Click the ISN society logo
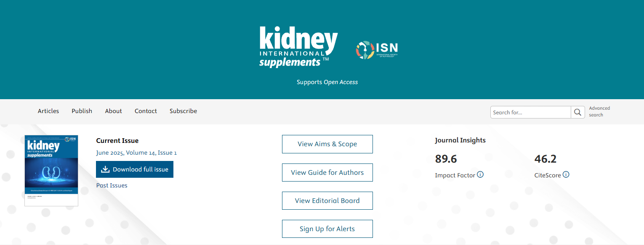 pyautogui.click(x=376, y=50)
